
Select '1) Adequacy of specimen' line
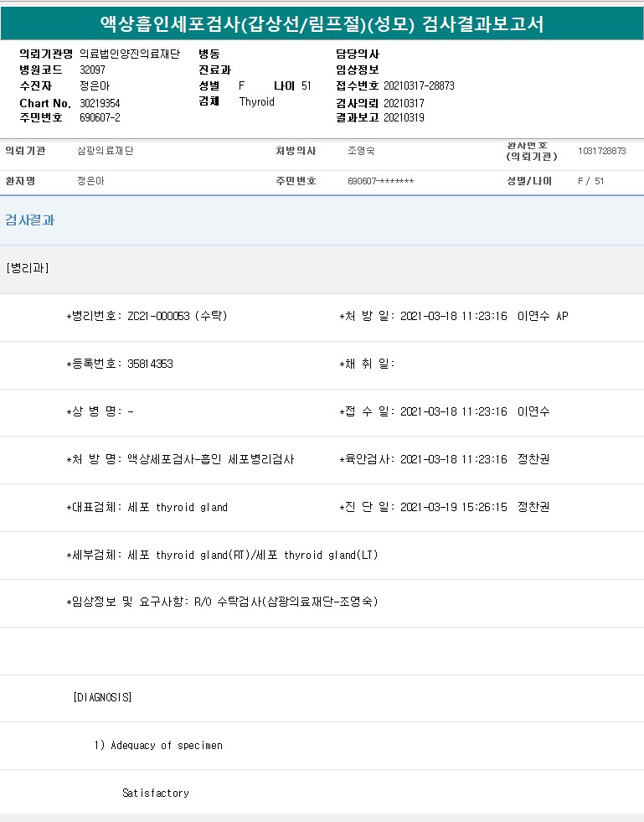pyautogui.click(x=158, y=745)
